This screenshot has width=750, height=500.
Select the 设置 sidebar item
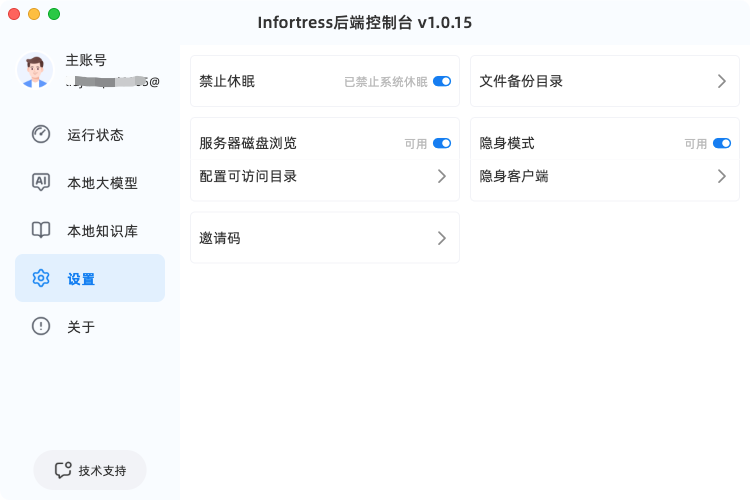click(x=90, y=278)
